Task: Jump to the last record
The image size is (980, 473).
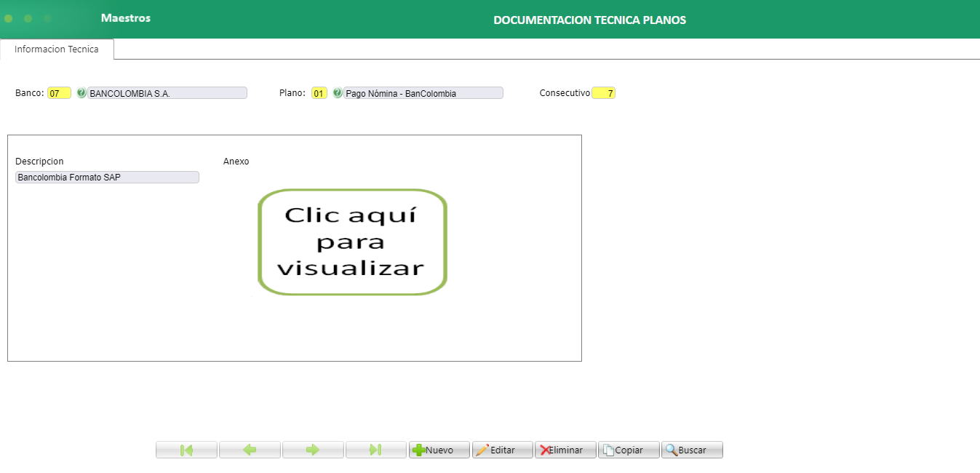Action: [x=376, y=449]
